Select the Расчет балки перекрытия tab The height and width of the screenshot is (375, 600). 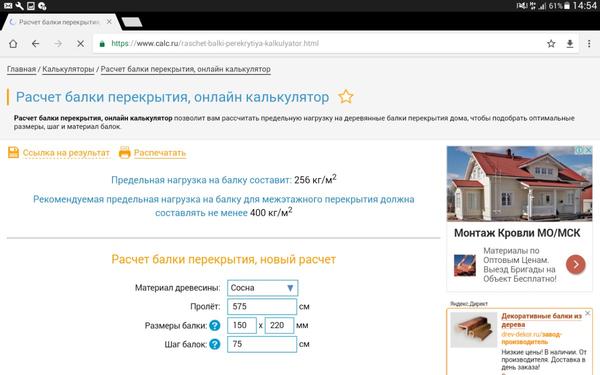(x=59, y=22)
